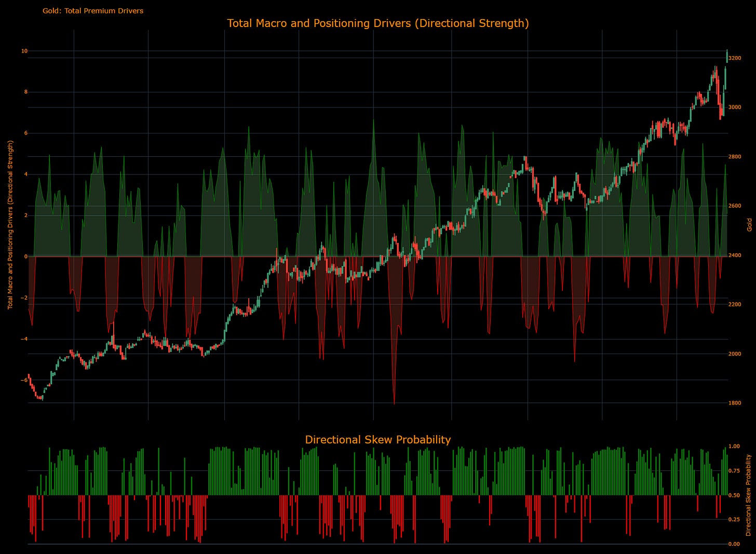Image resolution: width=756 pixels, height=554 pixels.
Task: Click the skew probability tick label 1.00
Action: 734,447
